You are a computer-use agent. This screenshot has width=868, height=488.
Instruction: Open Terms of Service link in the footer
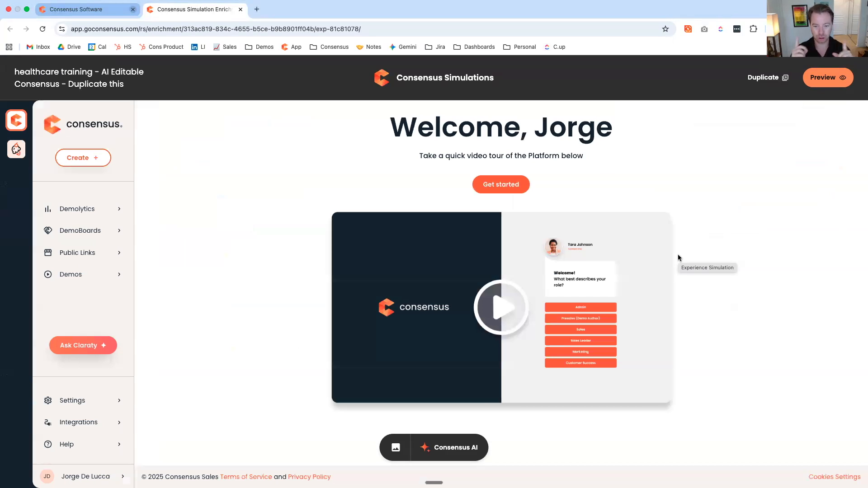click(246, 477)
